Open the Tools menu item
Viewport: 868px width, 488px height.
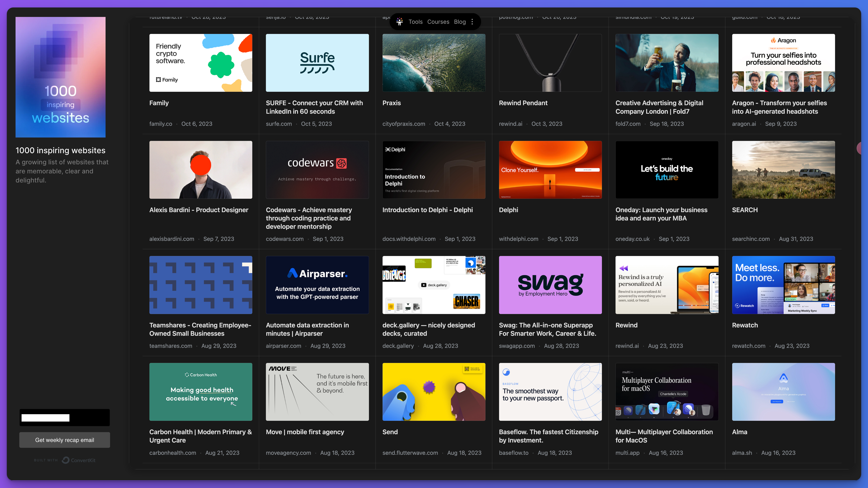[415, 22]
